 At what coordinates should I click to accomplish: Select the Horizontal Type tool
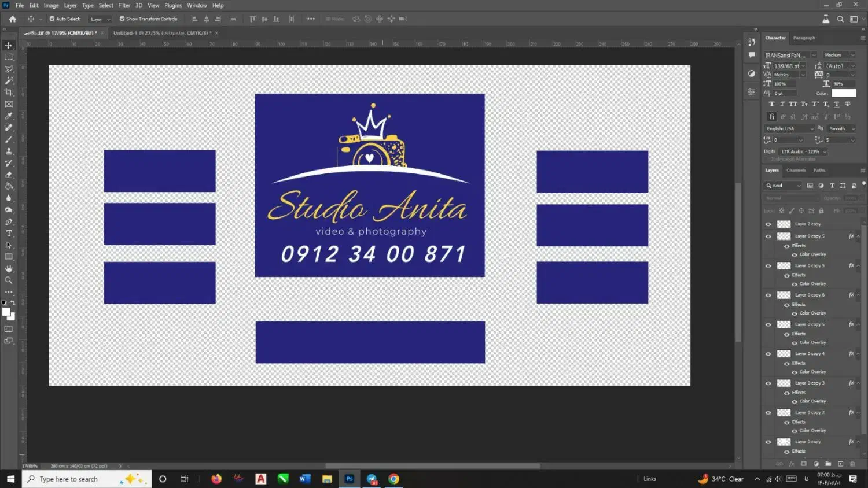pos(9,234)
